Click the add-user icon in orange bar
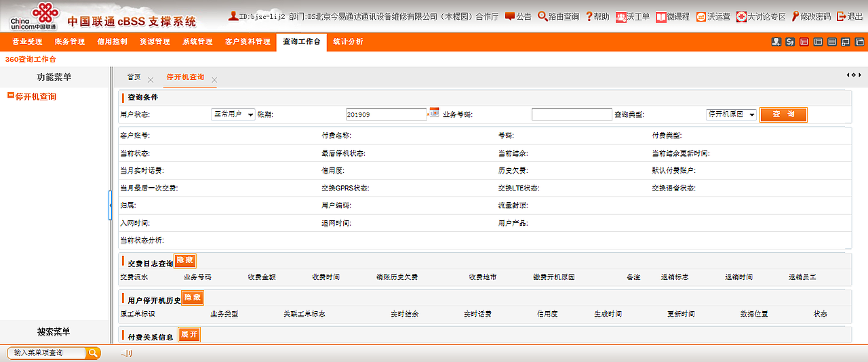This screenshot has height=362, width=868. (776, 42)
